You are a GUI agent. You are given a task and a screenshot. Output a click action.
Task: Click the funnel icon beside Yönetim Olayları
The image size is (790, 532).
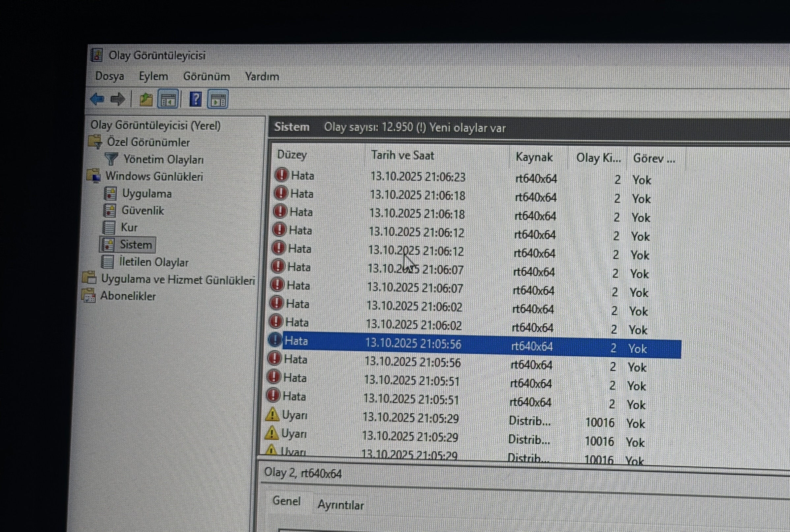tap(111, 159)
